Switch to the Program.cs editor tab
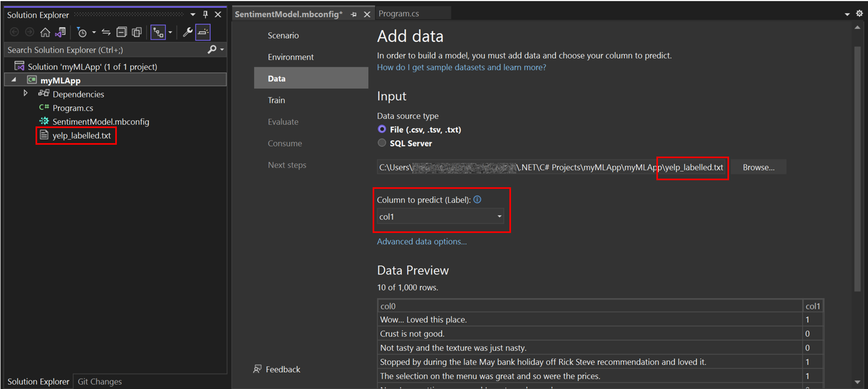The height and width of the screenshot is (389, 868). point(399,14)
